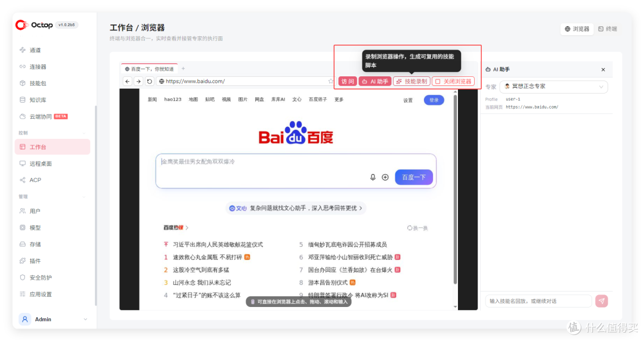Open 视频 link on Baidu

point(227,100)
